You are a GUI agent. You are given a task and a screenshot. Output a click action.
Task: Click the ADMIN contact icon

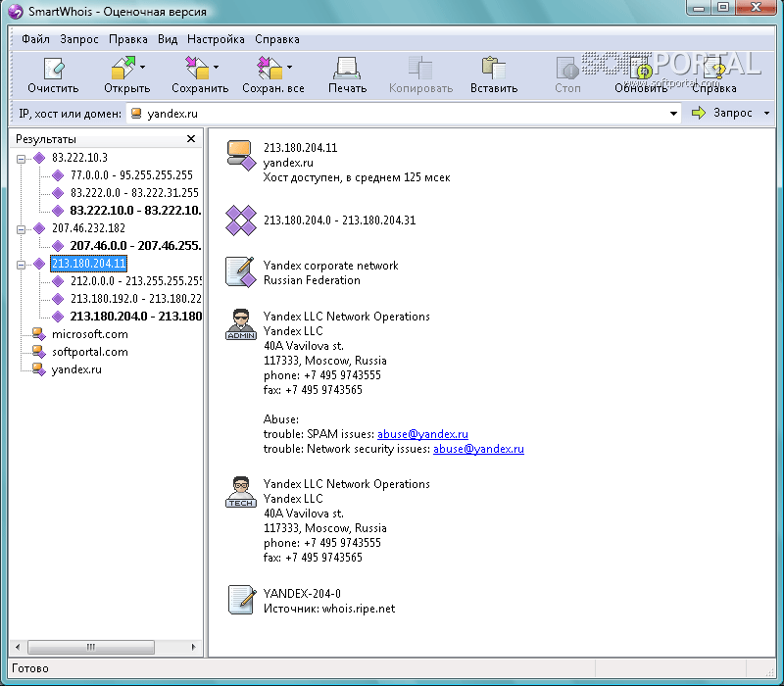coord(241,324)
